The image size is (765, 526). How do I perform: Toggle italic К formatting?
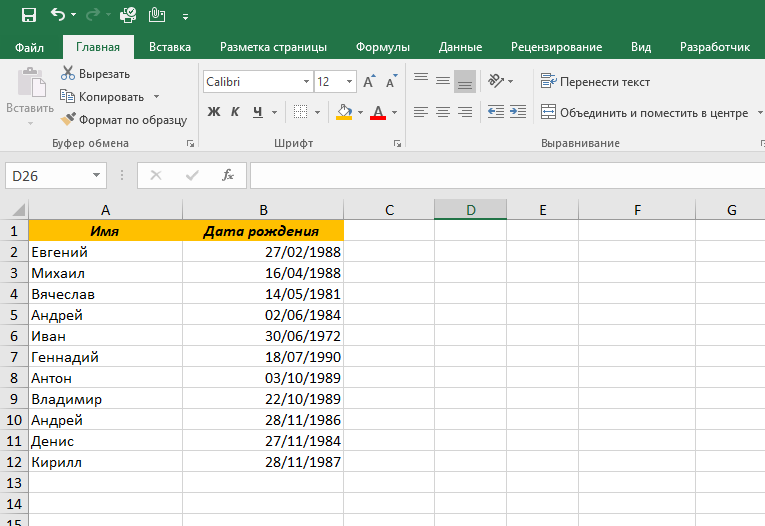click(235, 112)
